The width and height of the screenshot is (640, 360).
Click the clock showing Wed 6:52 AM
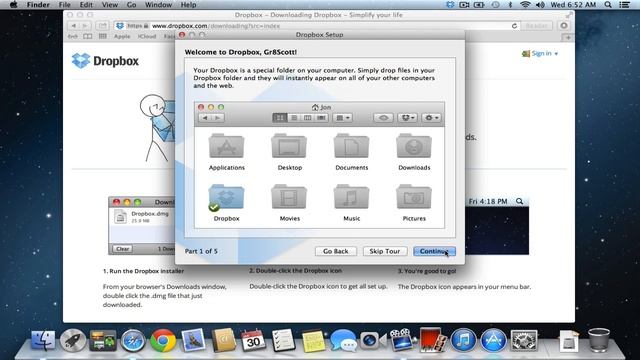pyautogui.click(x=574, y=5)
